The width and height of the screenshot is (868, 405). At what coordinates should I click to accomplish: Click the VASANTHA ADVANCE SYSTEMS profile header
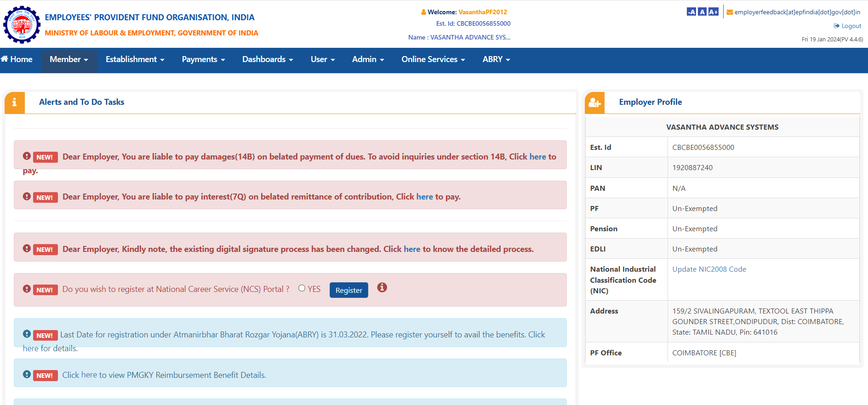(722, 127)
